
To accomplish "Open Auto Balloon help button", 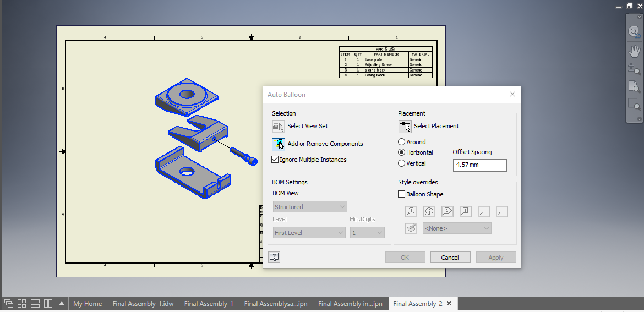I will coord(274,258).
